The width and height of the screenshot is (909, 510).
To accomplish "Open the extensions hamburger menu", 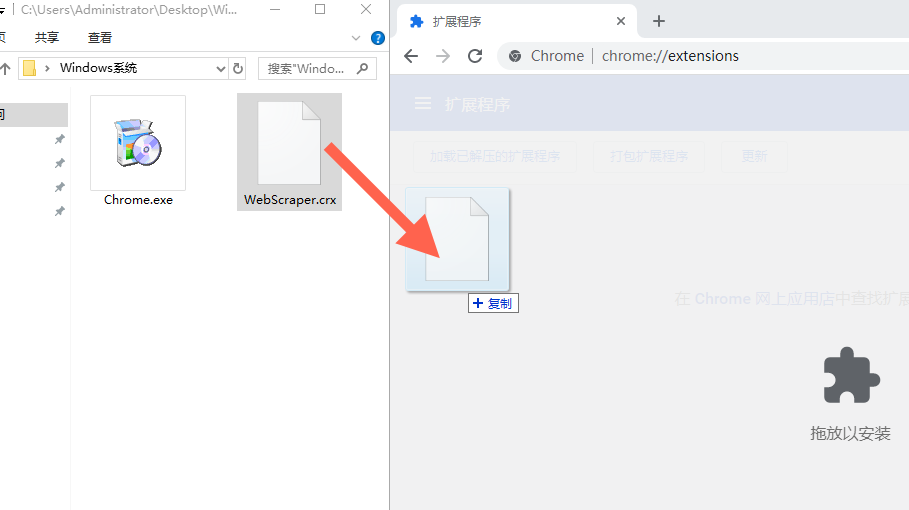I will (x=423, y=104).
